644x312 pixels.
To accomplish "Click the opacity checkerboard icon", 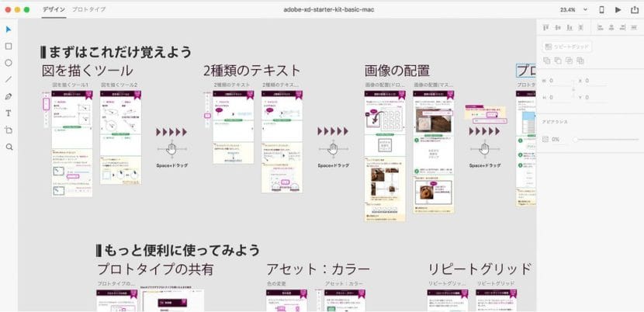I will pos(545,140).
